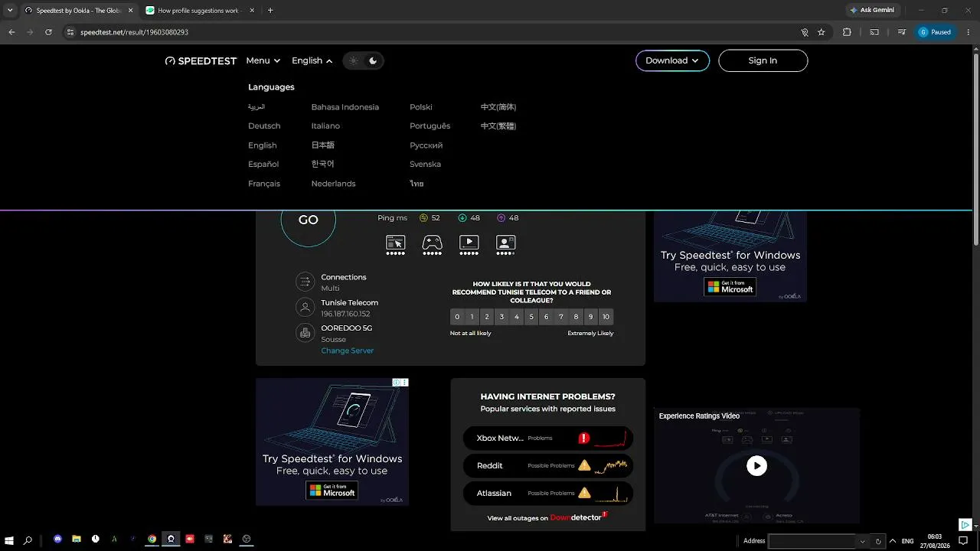The width and height of the screenshot is (980, 551).
Task: Click the browser address bar URL
Action: pos(134,32)
